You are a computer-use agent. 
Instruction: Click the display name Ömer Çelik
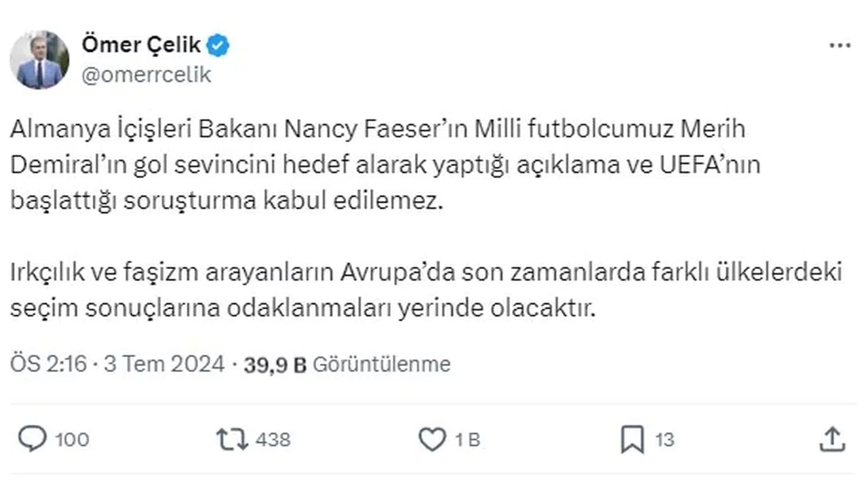tap(141, 45)
